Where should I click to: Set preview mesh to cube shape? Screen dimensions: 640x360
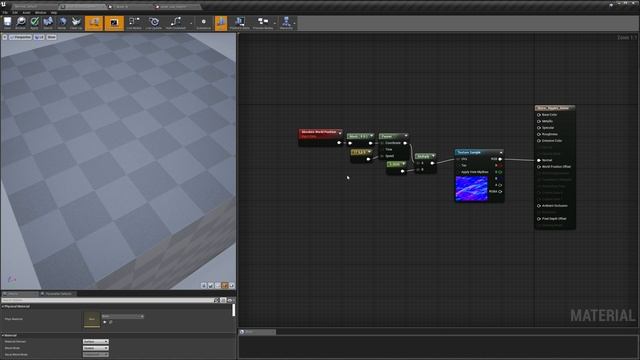pos(224,285)
